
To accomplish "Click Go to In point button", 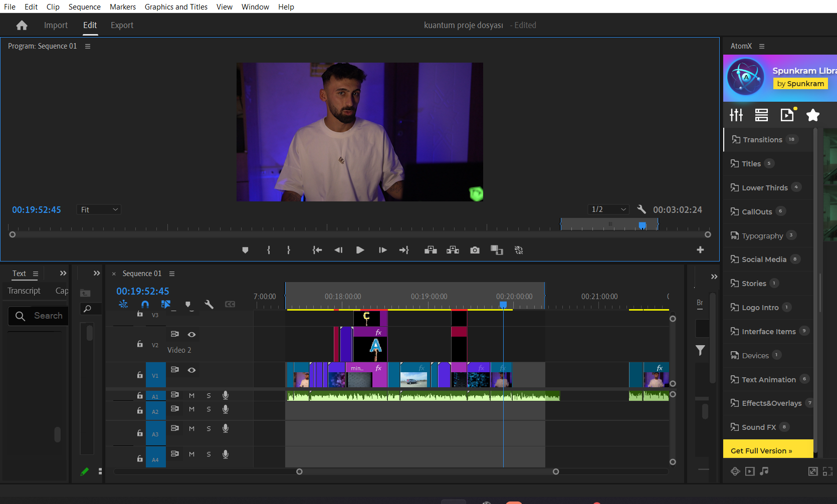I will (317, 250).
